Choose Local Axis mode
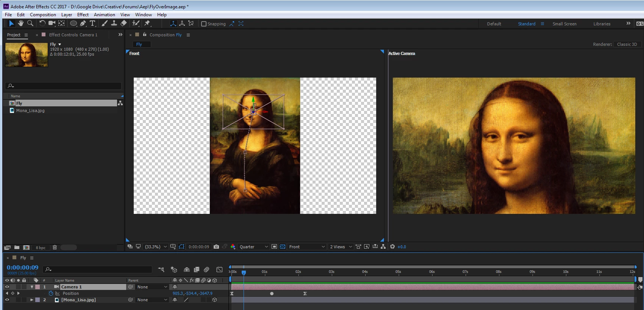 tap(173, 23)
